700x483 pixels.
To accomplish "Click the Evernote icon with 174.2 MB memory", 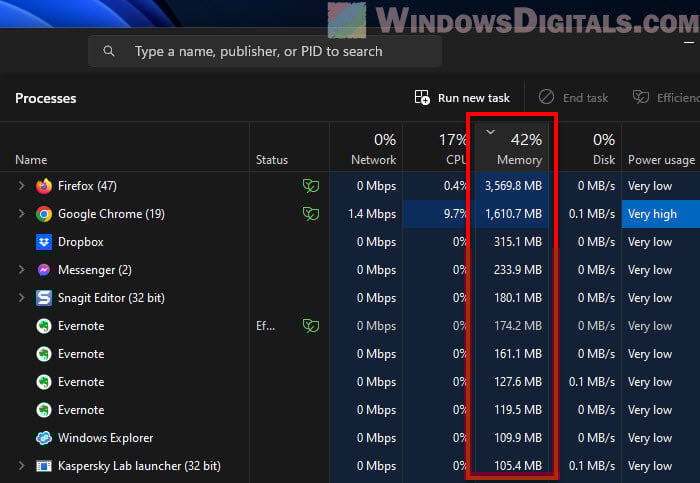I will click(x=44, y=326).
